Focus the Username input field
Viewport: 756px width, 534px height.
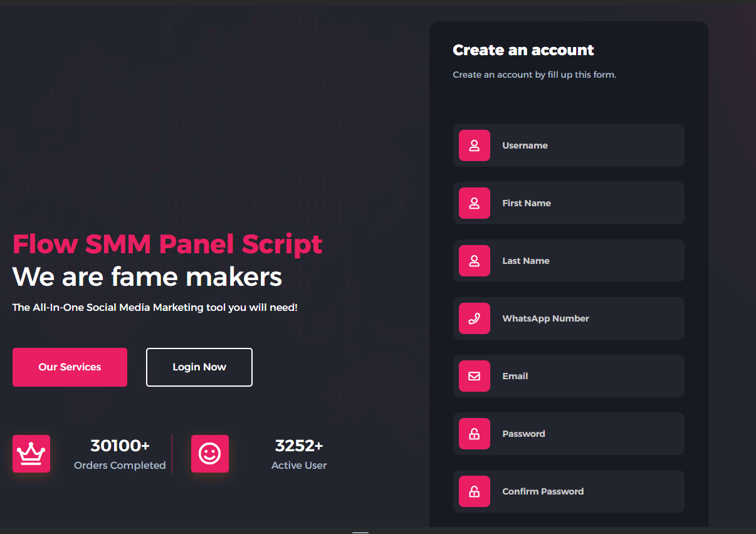[x=586, y=145]
